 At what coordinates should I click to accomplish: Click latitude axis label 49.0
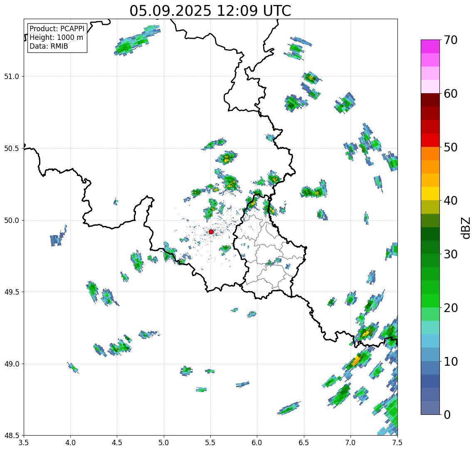pyautogui.click(x=12, y=364)
